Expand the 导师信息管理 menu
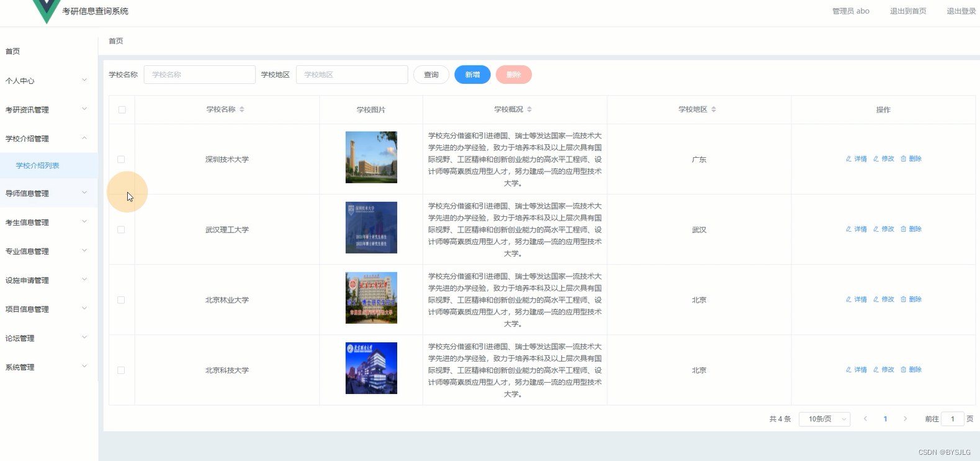980x461 pixels. (48, 193)
